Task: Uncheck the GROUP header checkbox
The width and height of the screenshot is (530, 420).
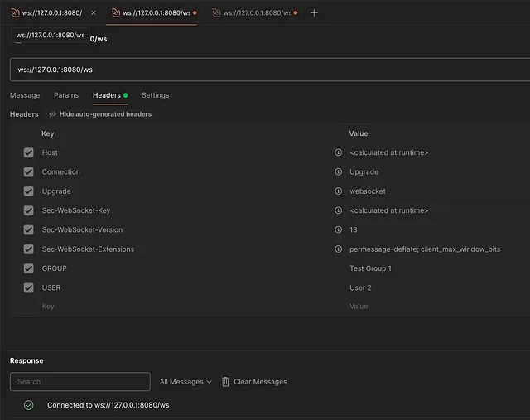Action: tap(29, 268)
